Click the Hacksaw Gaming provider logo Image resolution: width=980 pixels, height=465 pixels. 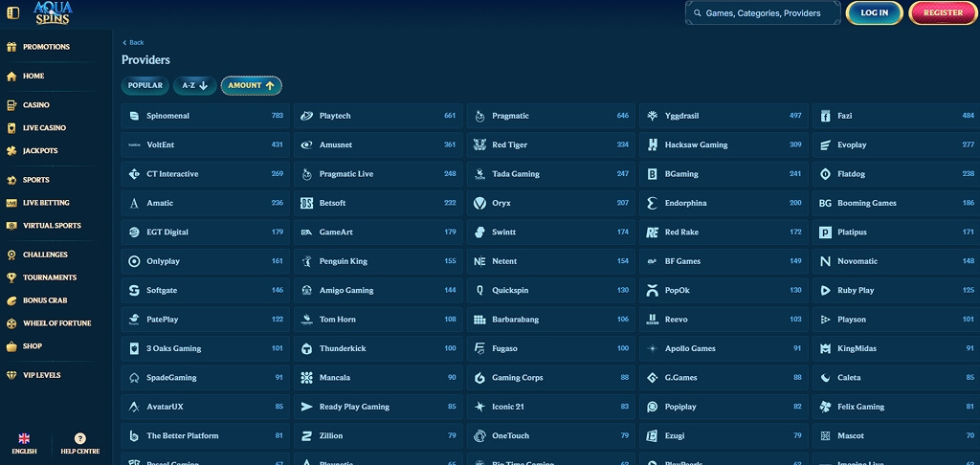[x=652, y=145]
